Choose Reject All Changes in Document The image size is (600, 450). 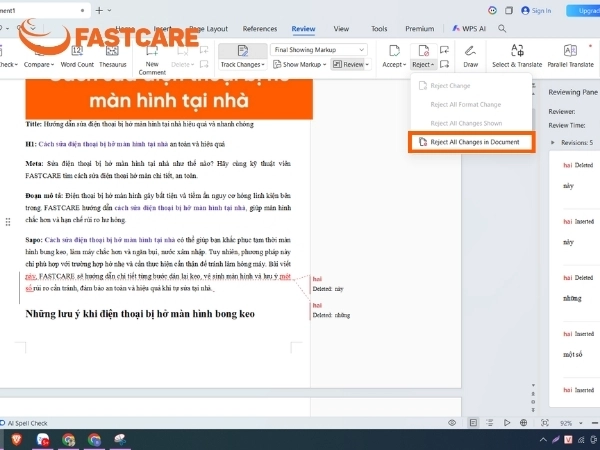pos(471,142)
